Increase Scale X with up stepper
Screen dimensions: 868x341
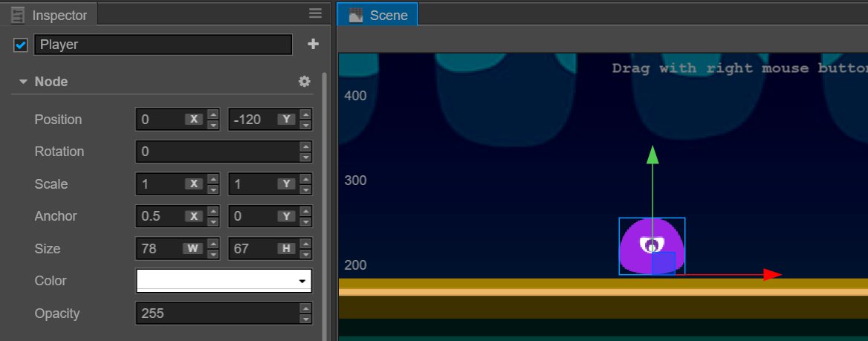[213, 179]
